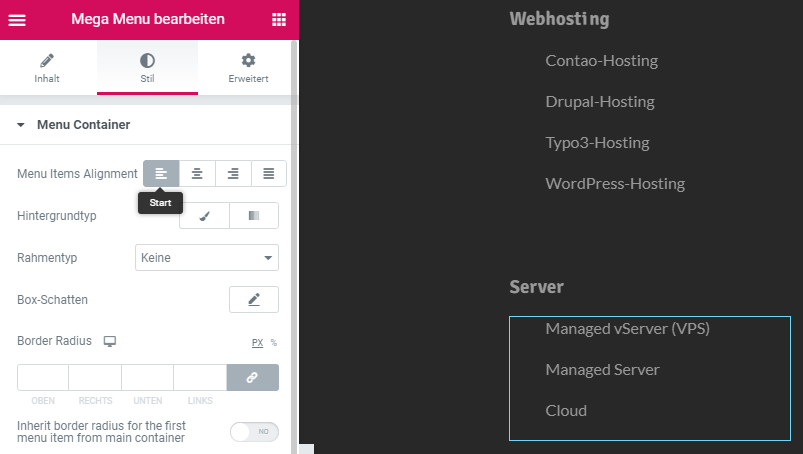Click the Managed Server menu link
Image resolution: width=803 pixels, height=454 pixels.
point(602,370)
